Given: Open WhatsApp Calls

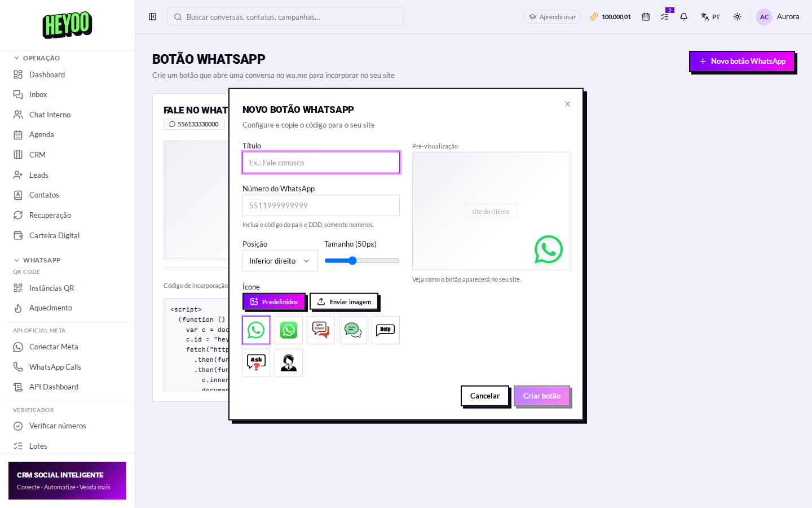Looking at the screenshot, I should tap(68, 367).
